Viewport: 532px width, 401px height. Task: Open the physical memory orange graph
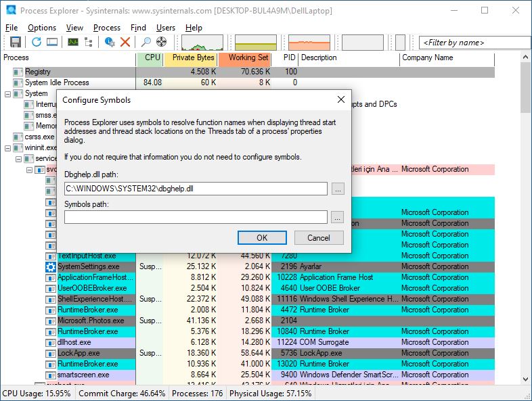click(309, 43)
